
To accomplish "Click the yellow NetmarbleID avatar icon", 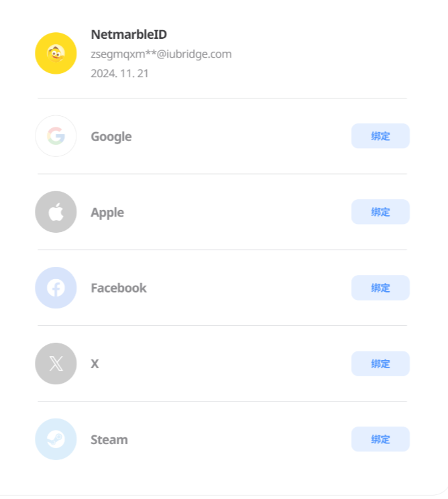I will (56, 54).
